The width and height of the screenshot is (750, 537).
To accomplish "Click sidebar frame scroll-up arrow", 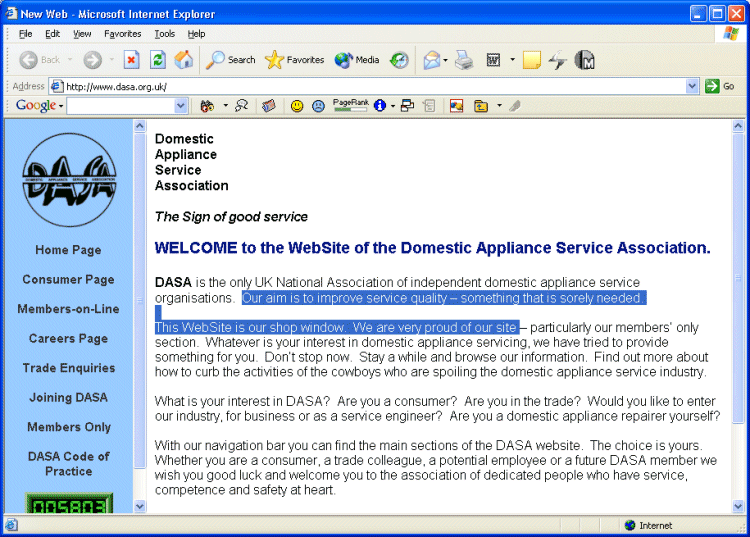I will pyautogui.click(x=140, y=126).
